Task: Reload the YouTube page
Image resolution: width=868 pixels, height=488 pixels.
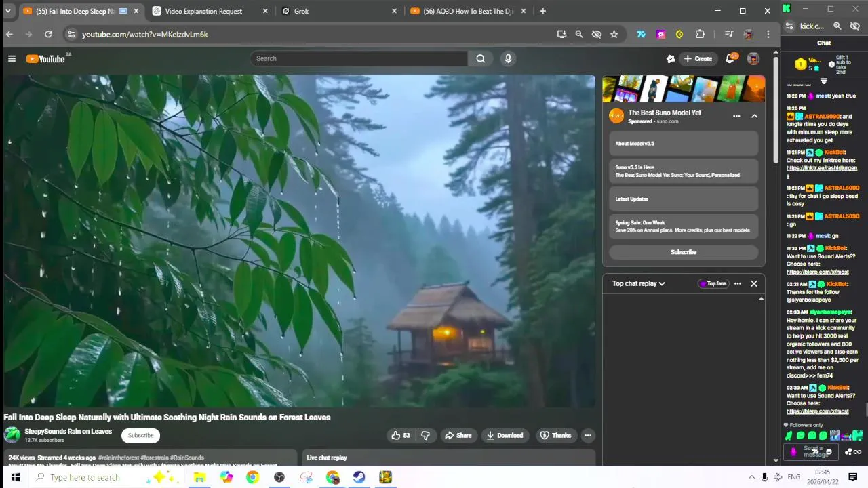Action: (48, 34)
